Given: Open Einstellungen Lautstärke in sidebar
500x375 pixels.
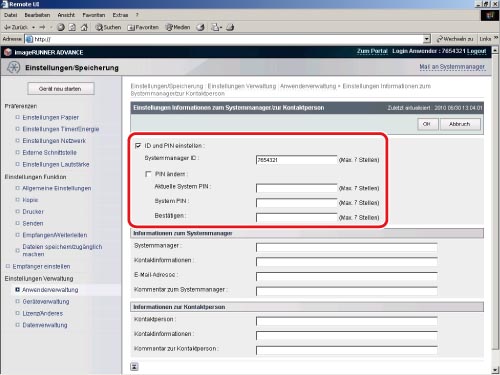Looking at the screenshot, I should 56,164.
